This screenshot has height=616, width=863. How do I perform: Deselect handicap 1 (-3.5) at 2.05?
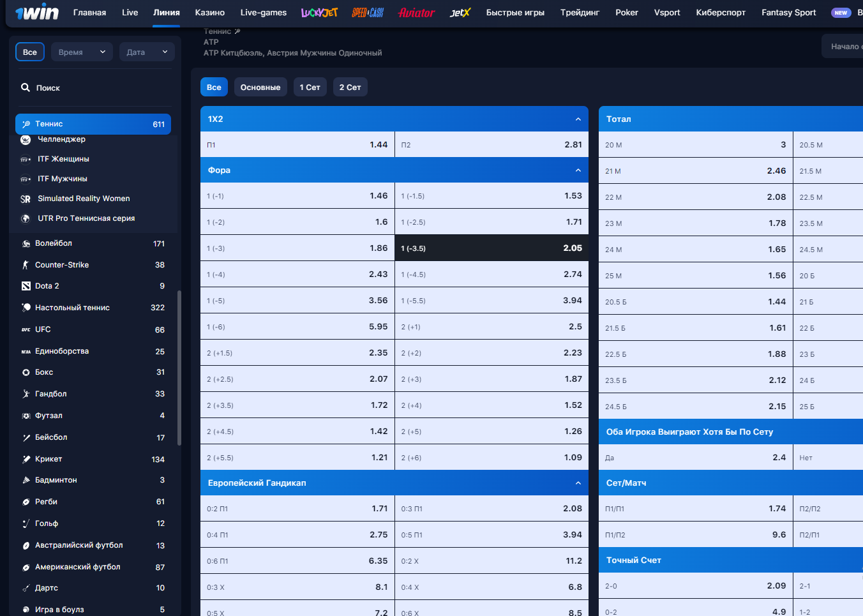[492, 248]
